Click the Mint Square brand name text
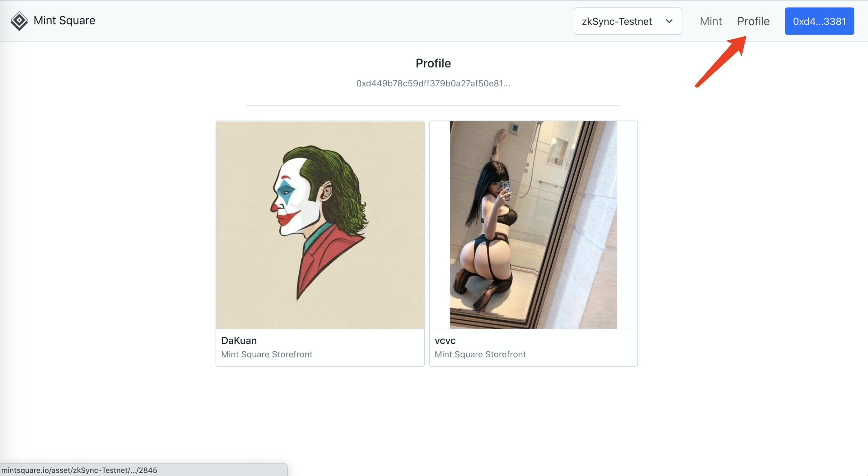This screenshot has width=868, height=476. (x=64, y=21)
